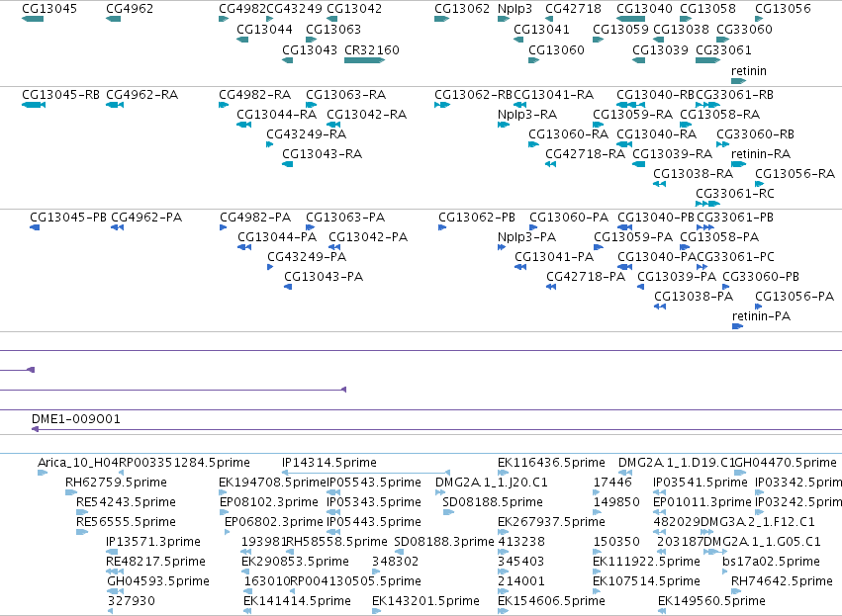Click EST RH62759.5prime label

pos(116,483)
